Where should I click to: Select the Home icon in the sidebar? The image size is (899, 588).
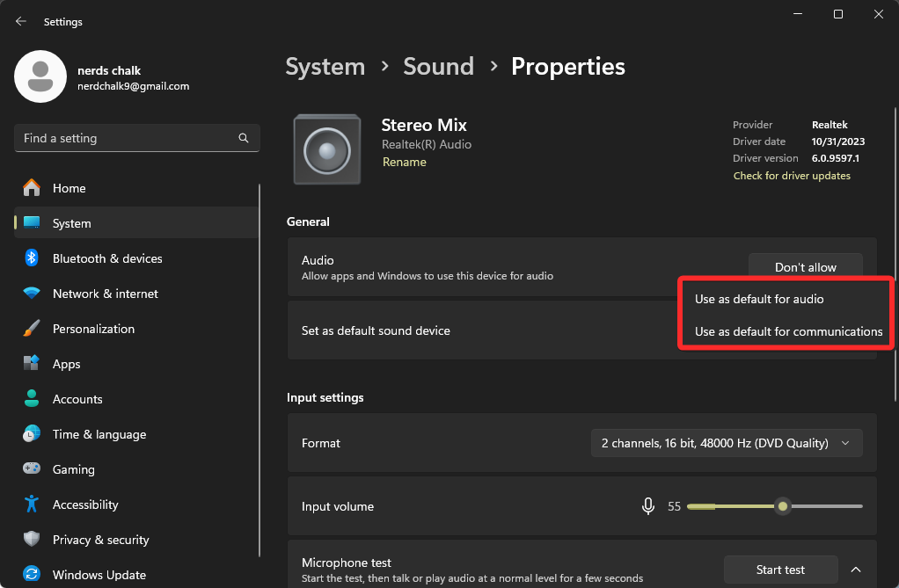31,188
